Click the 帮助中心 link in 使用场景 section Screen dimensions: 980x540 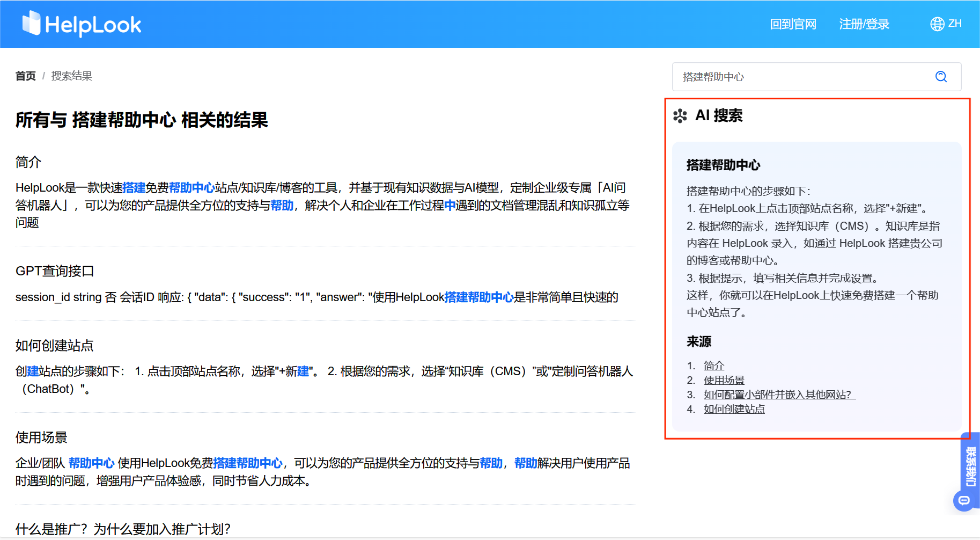tap(92, 463)
